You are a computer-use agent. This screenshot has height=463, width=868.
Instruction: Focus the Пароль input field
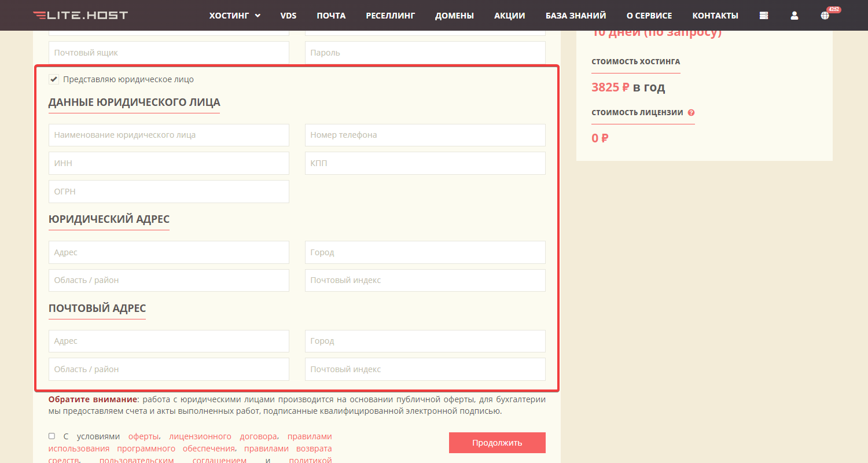click(425, 53)
